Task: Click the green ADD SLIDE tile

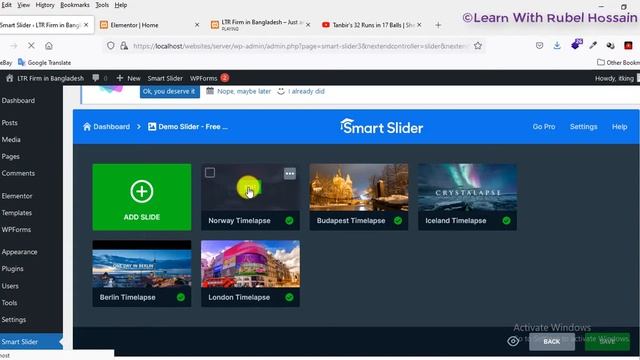Action: click(x=142, y=197)
